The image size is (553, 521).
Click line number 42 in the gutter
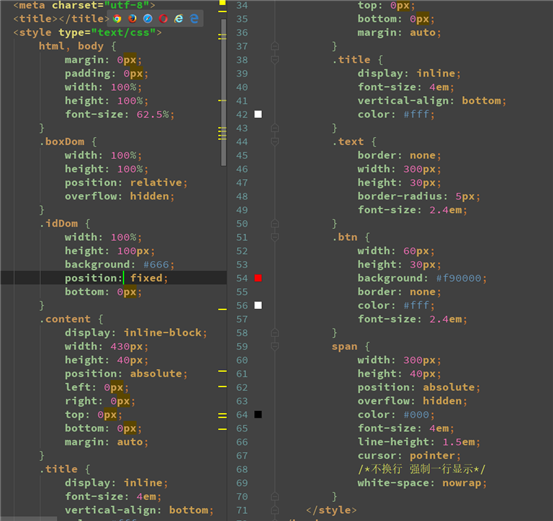(242, 114)
